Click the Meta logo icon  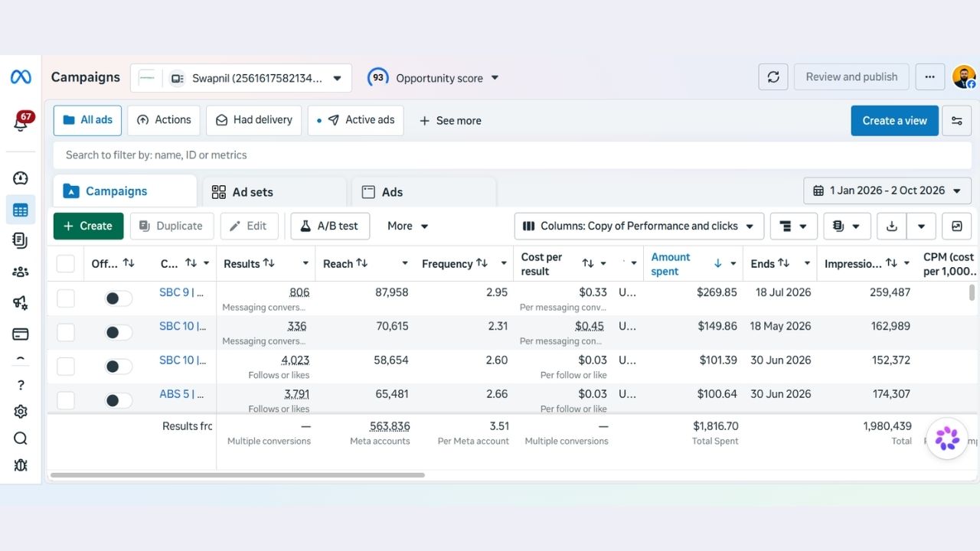click(21, 77)
